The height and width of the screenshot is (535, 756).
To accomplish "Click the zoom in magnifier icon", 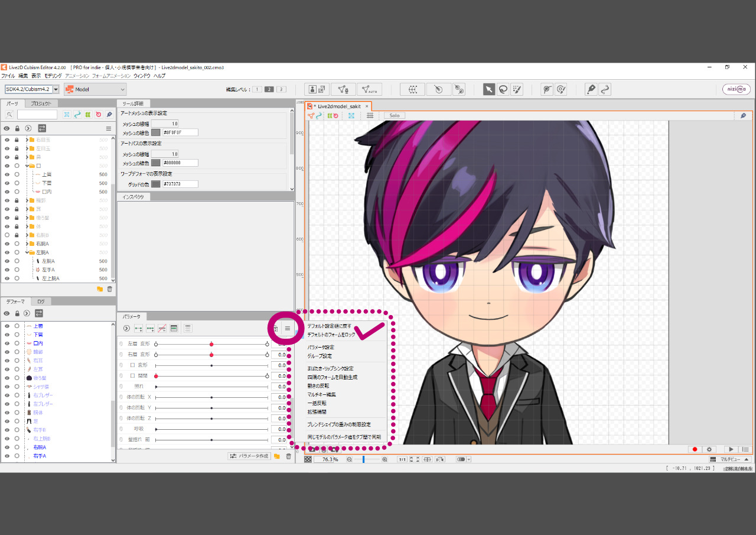I will tap(384, 459).
